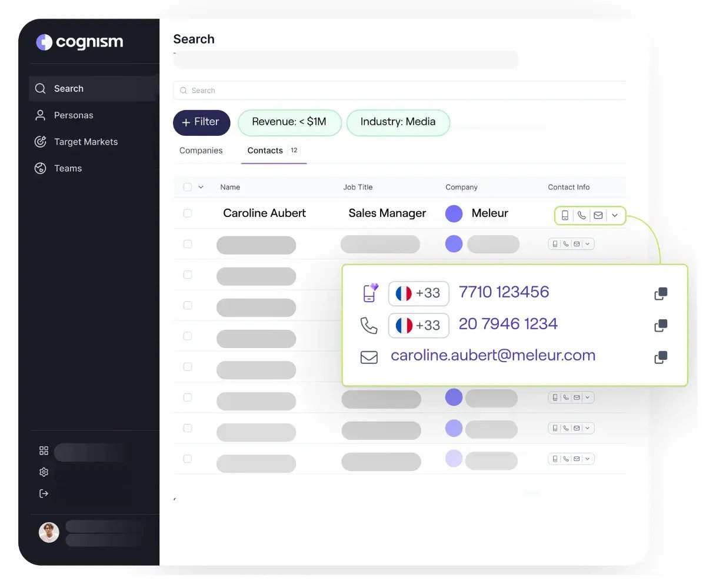Click the target icon beside Target Markets
Screen dimensions: 706x588
40,142
